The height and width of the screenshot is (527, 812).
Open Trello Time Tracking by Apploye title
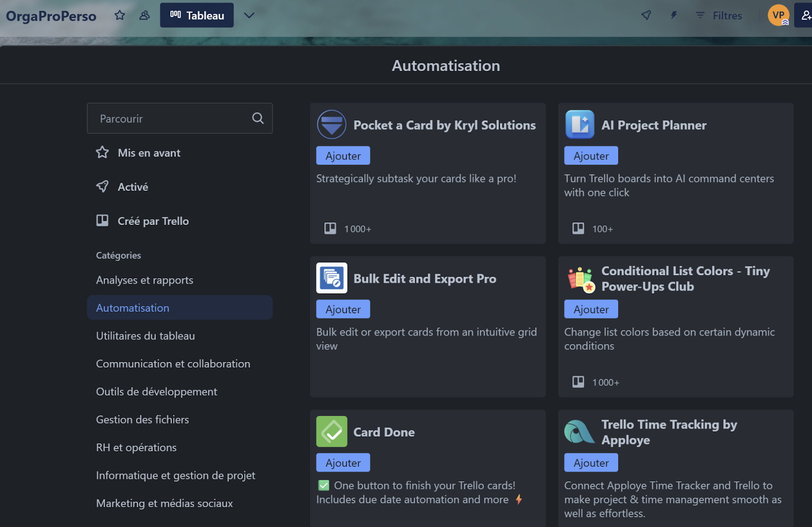[x=669, y=432]
